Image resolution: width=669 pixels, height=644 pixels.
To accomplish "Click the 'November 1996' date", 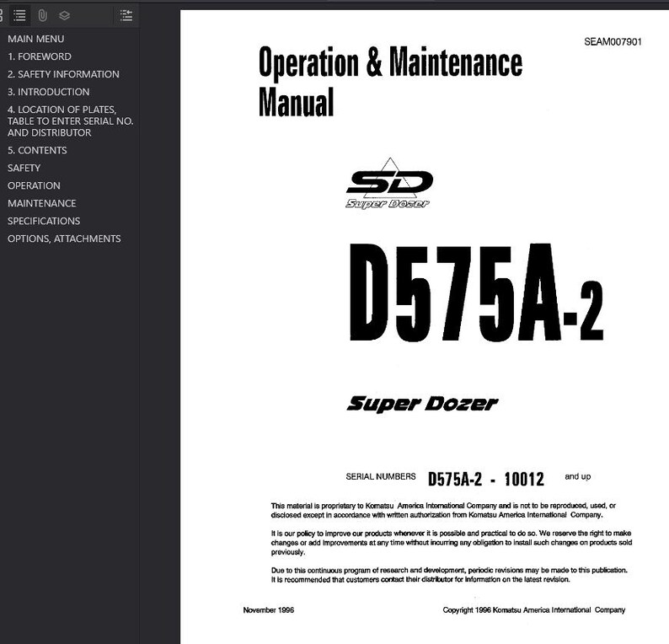I will (x=269, y=610).
